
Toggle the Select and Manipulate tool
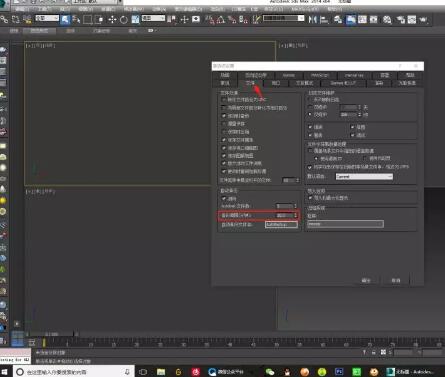(x=184, y=20)
